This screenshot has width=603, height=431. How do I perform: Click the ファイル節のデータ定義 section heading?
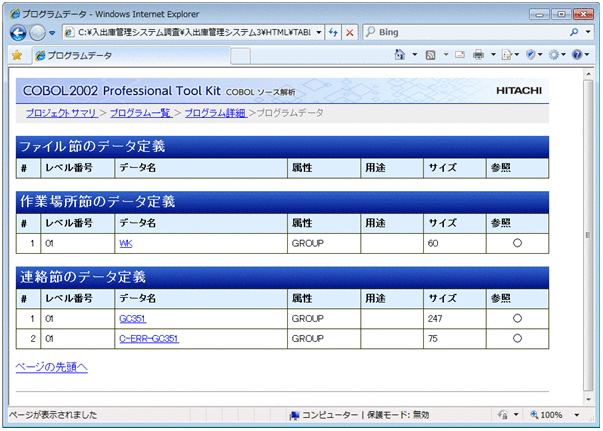click(x=93, y=146)
